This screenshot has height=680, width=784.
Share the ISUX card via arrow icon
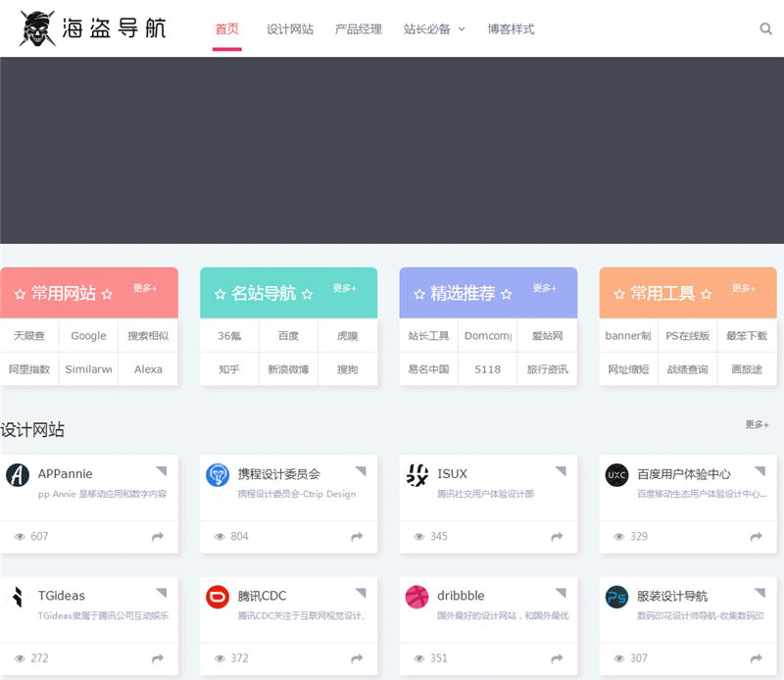pos(557,537)
